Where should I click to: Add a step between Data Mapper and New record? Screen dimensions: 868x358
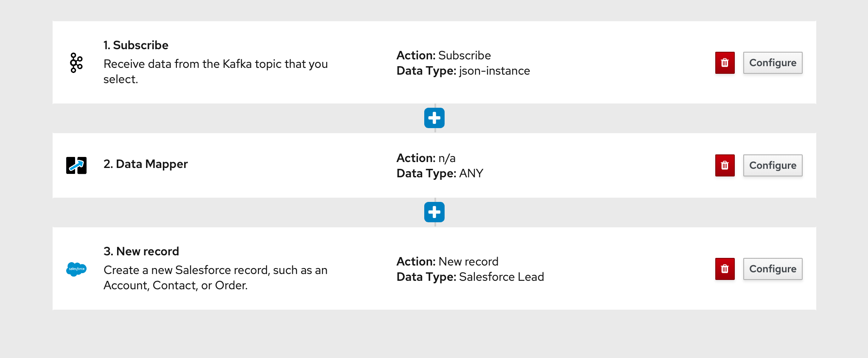pyautogui.click(x=434, y=212)
